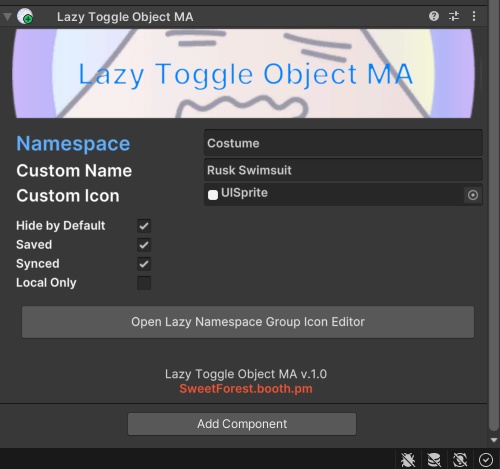Toggle the auto generate lighting status icon
Image resolution: width=500 pixels, height=469 pixels.
(x=460, y=460)
